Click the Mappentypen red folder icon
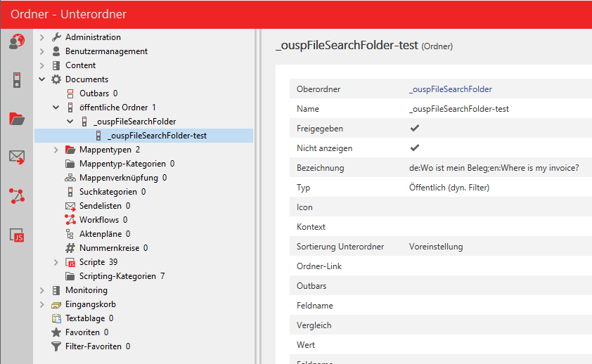This screenshot has width=592, height=364. [70, 150]
